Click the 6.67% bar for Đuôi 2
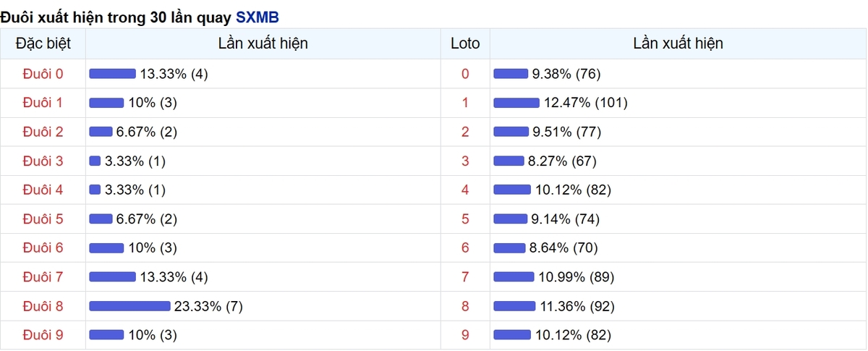 (101, 132)
